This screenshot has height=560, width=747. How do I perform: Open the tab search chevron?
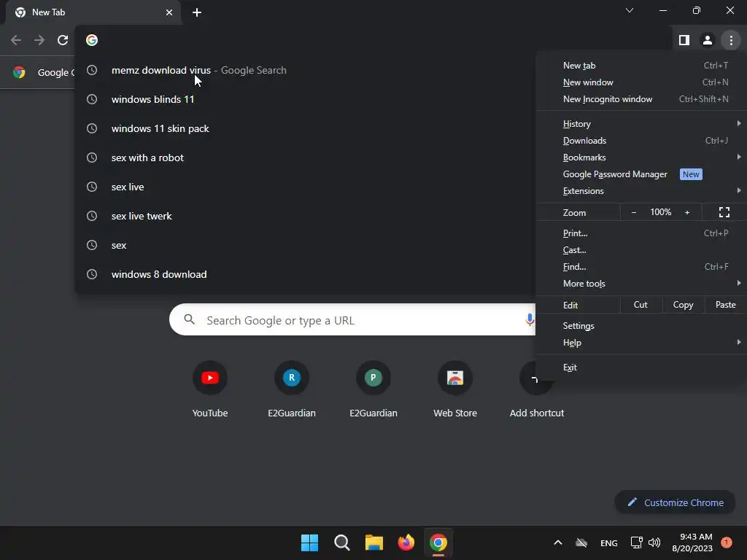pyautogui.click(x=630, y=10)
